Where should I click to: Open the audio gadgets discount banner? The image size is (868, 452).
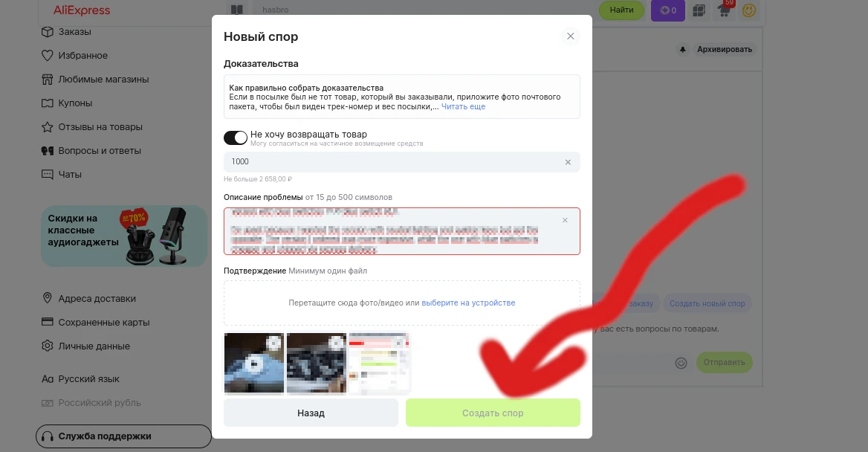coord(124,236)
